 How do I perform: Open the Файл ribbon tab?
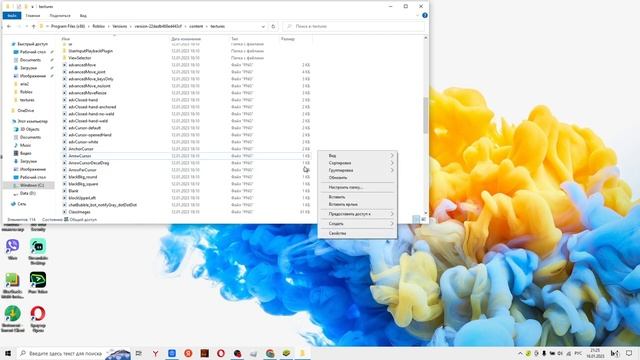click(x=12, y=16)
